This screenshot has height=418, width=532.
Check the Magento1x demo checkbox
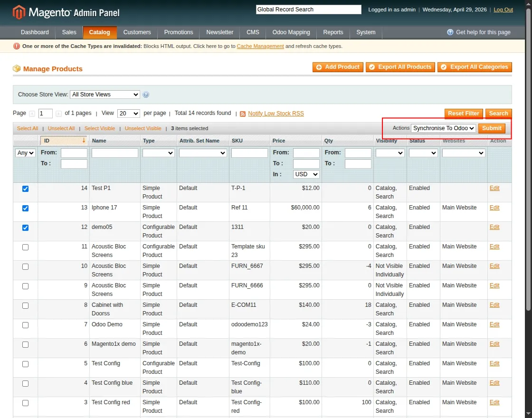tap(26, 345)
